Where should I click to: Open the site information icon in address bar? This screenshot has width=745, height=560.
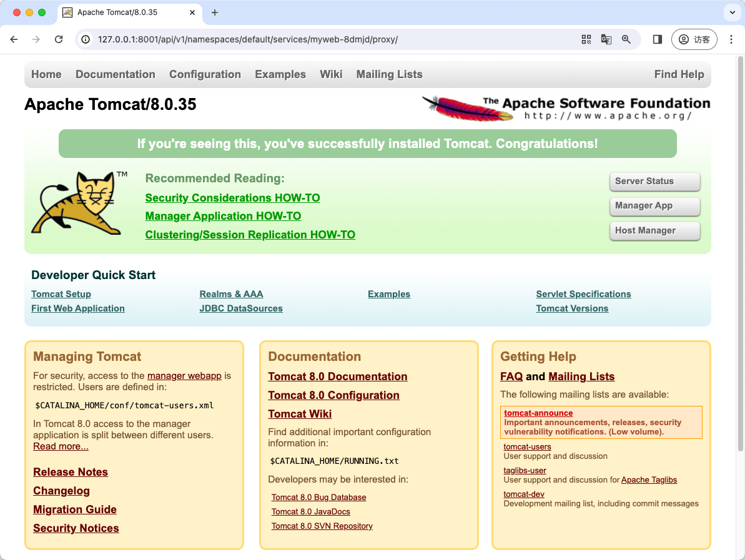click(x=86, y=39)
